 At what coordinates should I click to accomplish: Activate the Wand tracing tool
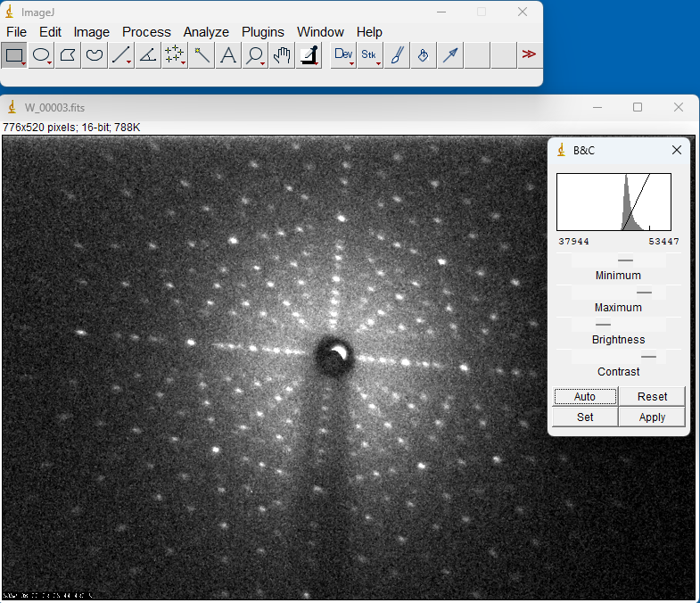[x=202, y=55]
